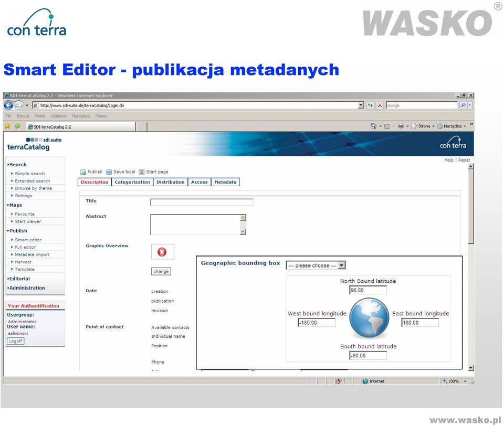Click the Refresh page icon
Screen dimensions: 504x426
click(370, 105)
